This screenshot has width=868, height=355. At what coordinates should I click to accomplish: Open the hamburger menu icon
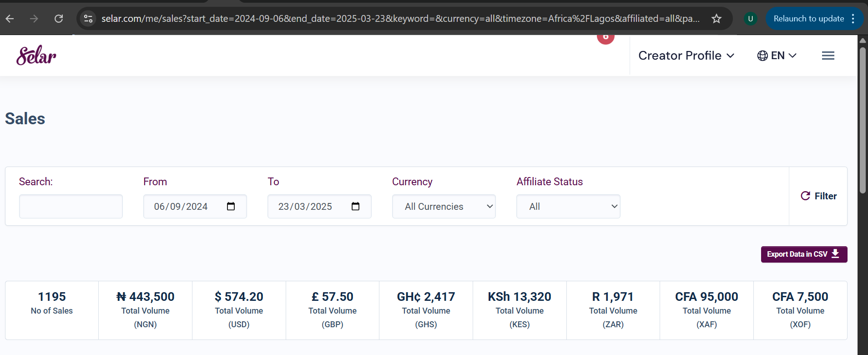point(828,56)
